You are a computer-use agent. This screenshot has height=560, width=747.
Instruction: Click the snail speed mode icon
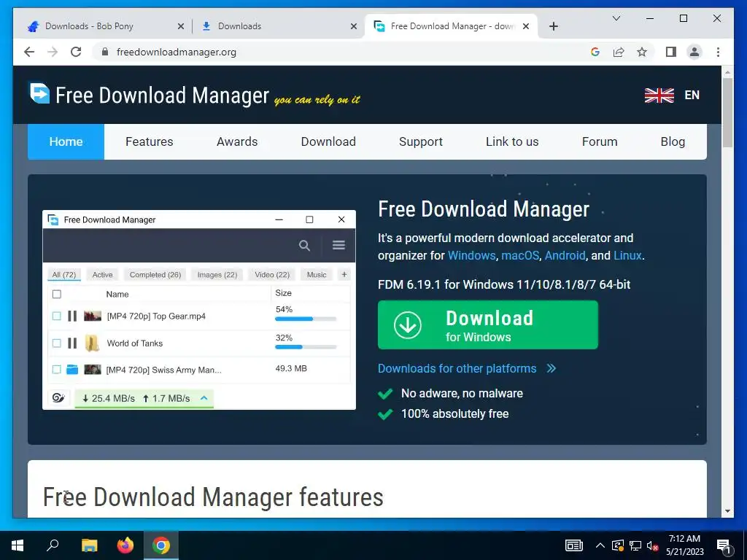tap(58, 398)
